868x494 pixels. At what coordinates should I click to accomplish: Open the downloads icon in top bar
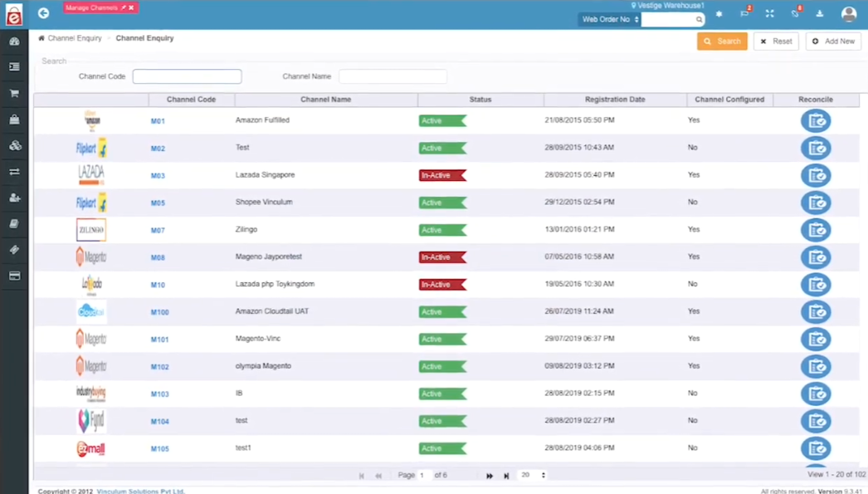pyautogui.click(x=821, y=14)
